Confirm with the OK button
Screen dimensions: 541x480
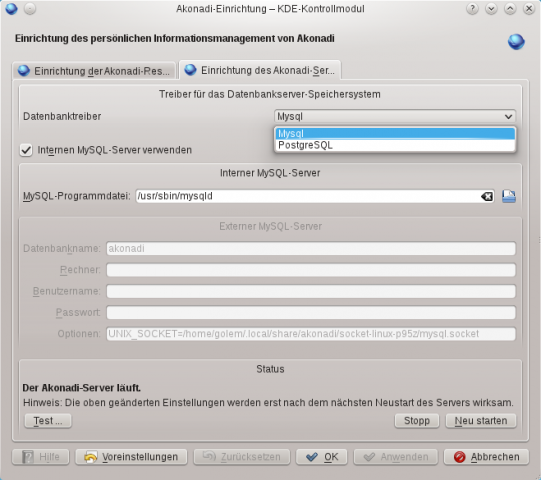[x=322, y=457]
